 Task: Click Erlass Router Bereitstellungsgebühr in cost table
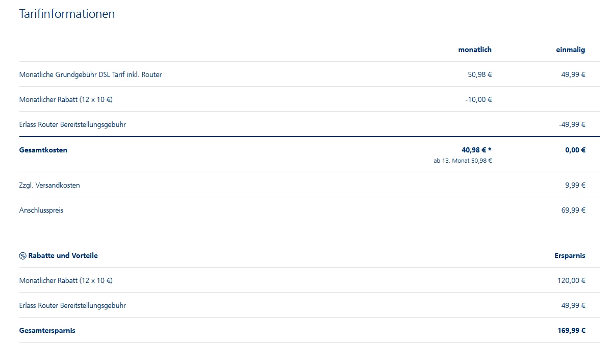pyautogui.click(x=72, y=124)
